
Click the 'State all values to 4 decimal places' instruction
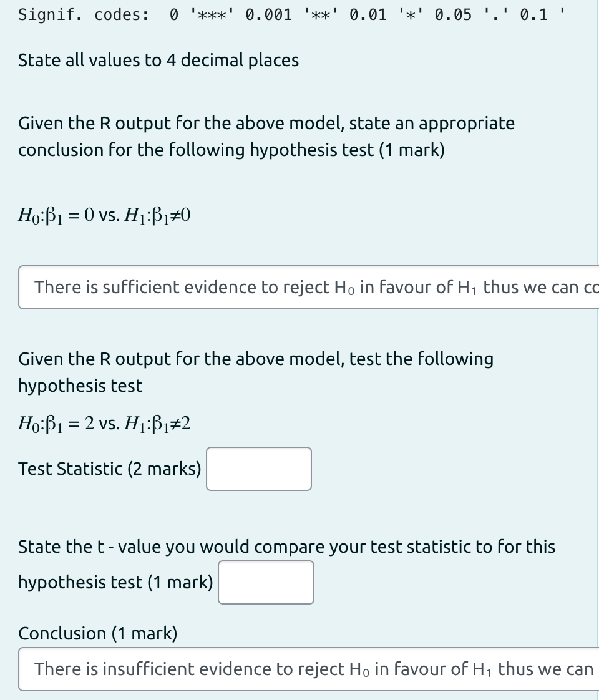[159, 60]
